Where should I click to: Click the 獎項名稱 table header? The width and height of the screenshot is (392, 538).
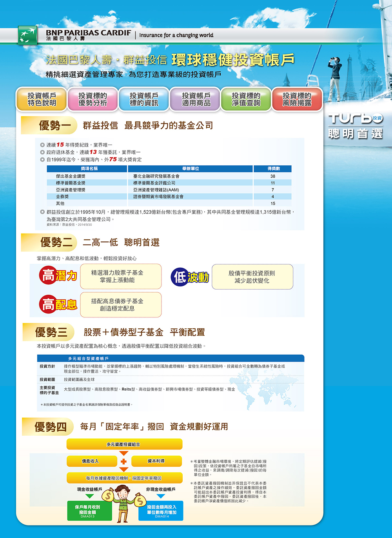[87, 168]
